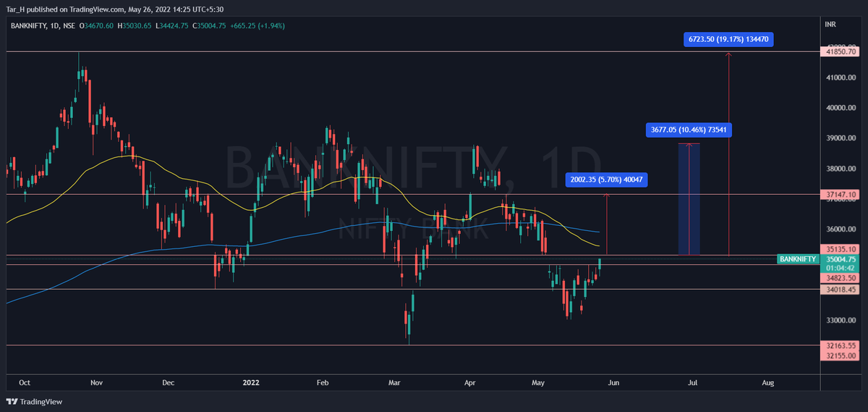Click Oct on the time axis
This screenshot has width=868, height=412.
click(x=25, y=382)
